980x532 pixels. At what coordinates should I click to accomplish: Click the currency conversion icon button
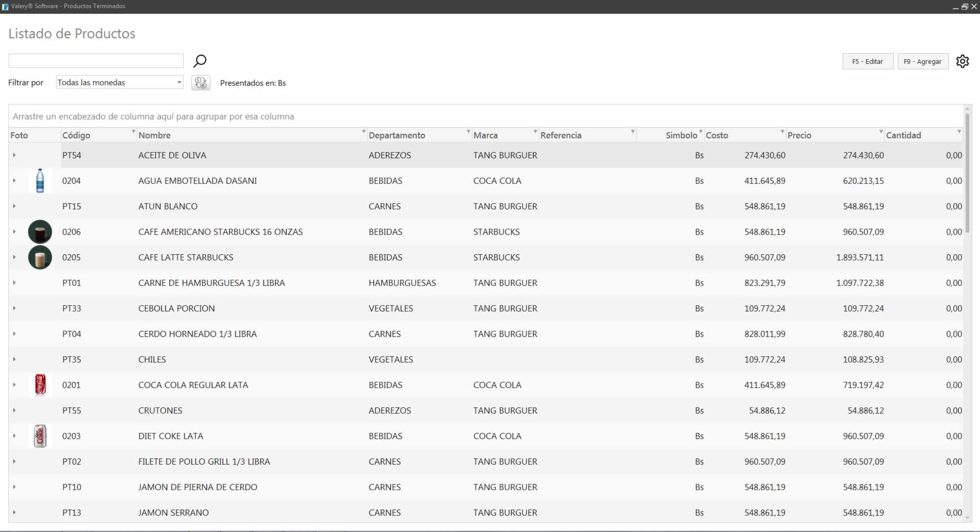201,83
